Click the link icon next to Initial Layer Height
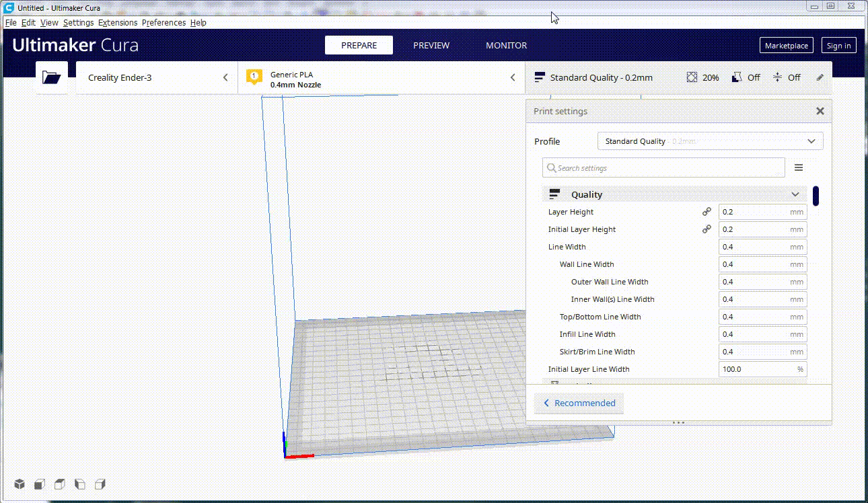 [707, 229]
